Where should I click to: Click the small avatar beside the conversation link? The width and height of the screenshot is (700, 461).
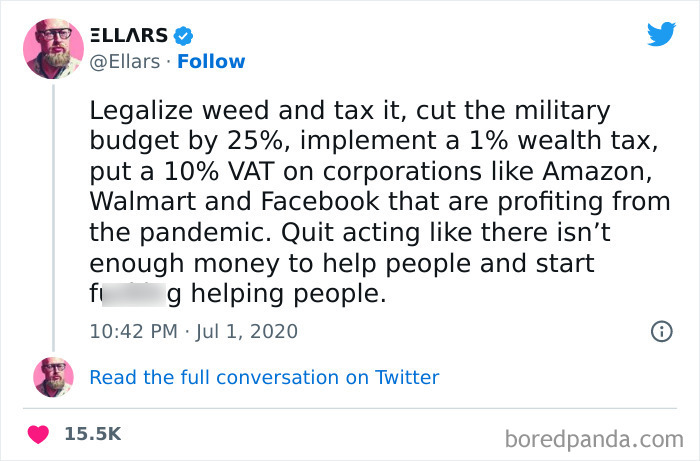pos(53,377)
